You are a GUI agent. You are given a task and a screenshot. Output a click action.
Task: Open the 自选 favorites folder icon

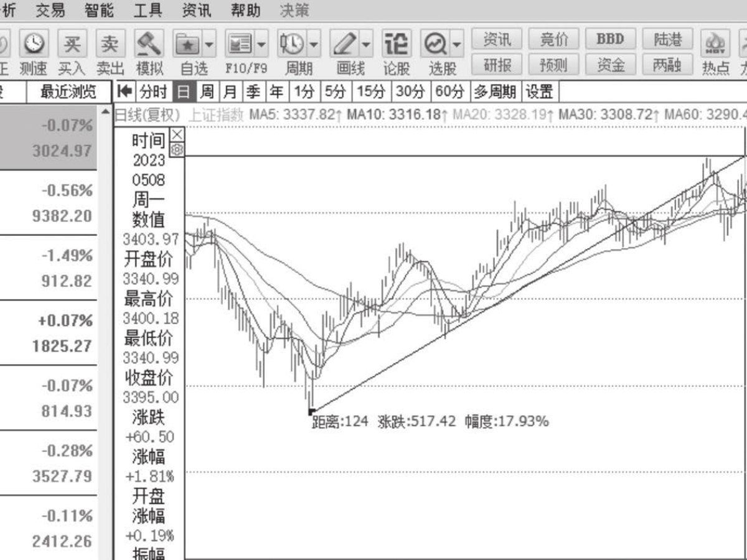[x=187, y=45]
